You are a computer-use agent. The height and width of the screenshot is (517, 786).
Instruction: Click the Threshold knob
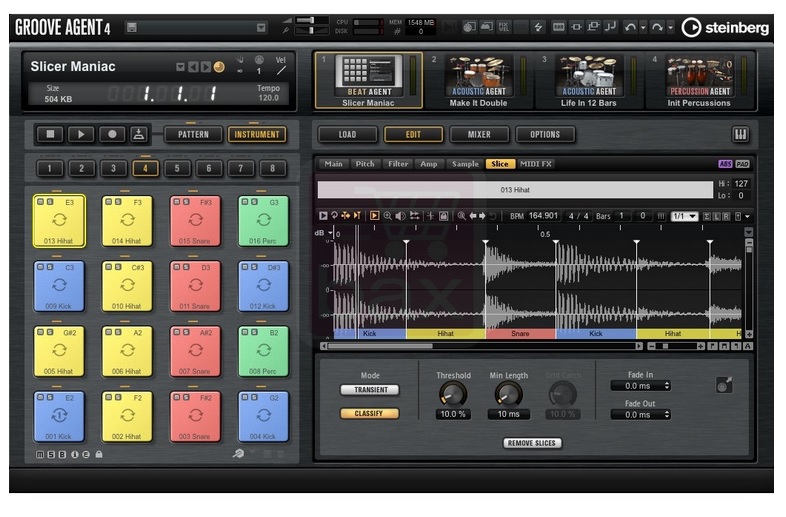point(453,394)
